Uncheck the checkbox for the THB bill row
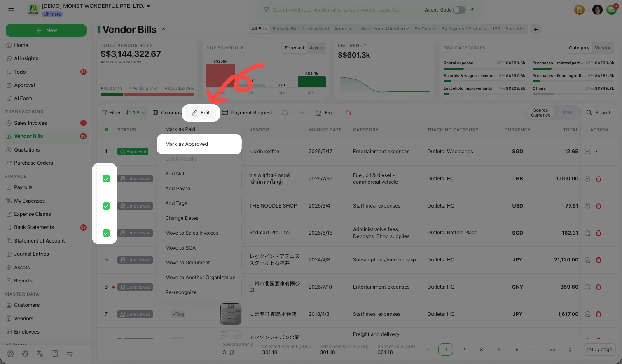Image resolution: width=622 pixels, height=364 pixels. (106, 179)
